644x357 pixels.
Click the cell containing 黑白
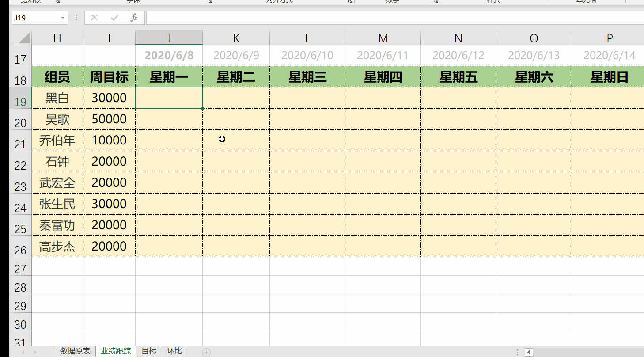57,98
